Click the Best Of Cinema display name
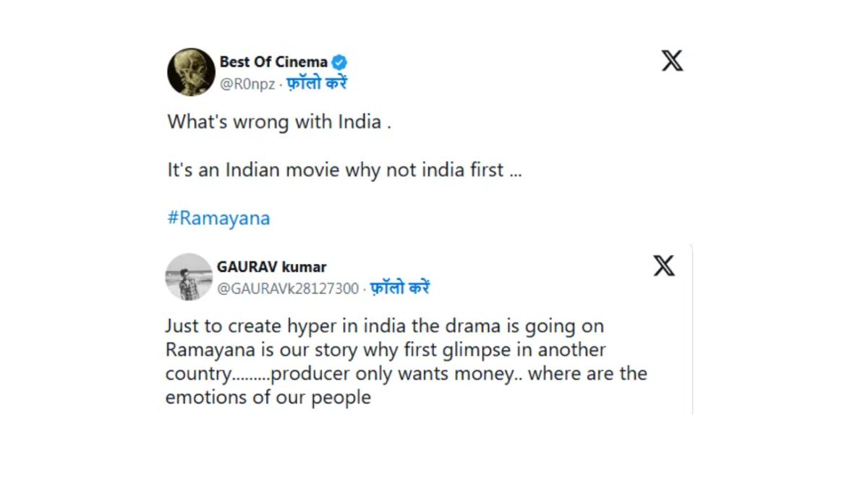The height and width of the screenshot is (488, 868). click(273, 61)
